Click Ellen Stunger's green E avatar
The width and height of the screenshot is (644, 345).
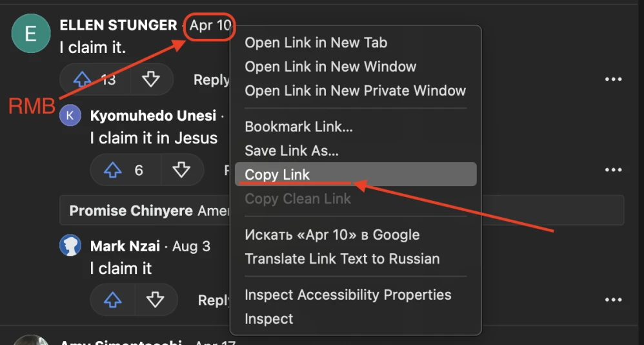click(x=30, y=34)
